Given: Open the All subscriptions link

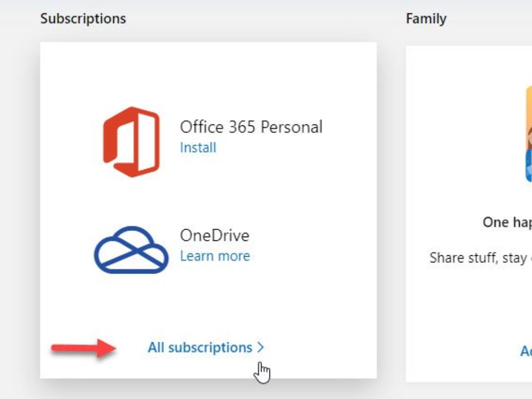Looking at the screenshot, I should point(200,348).
